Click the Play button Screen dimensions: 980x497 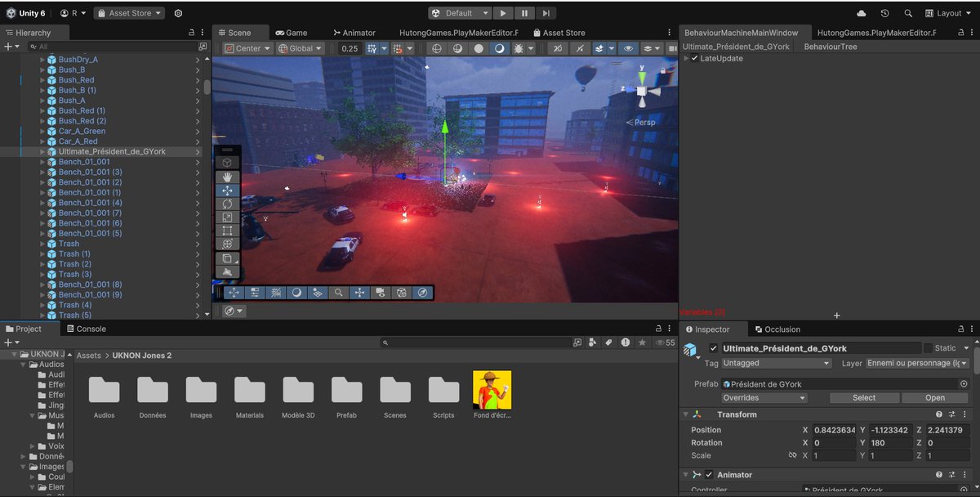coord(503,13)
